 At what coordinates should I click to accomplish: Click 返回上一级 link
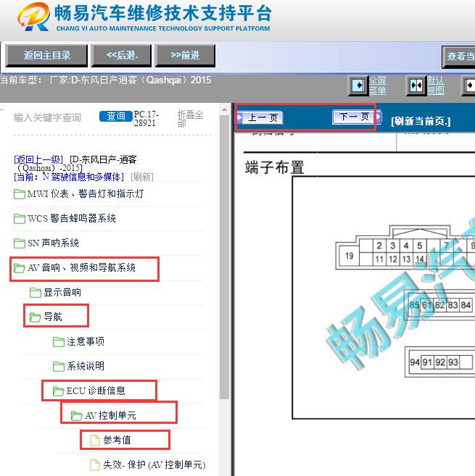(x=38, y=159)
